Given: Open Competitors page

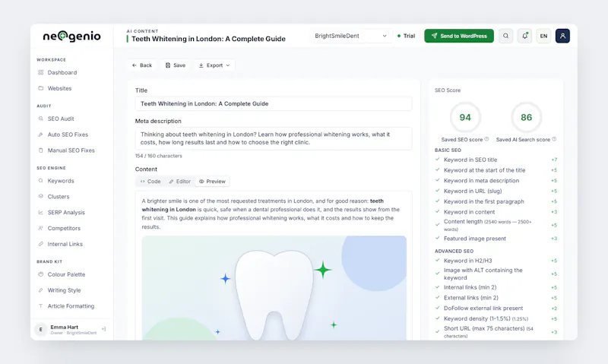Looking at the screenshot, I should point(64,228).
